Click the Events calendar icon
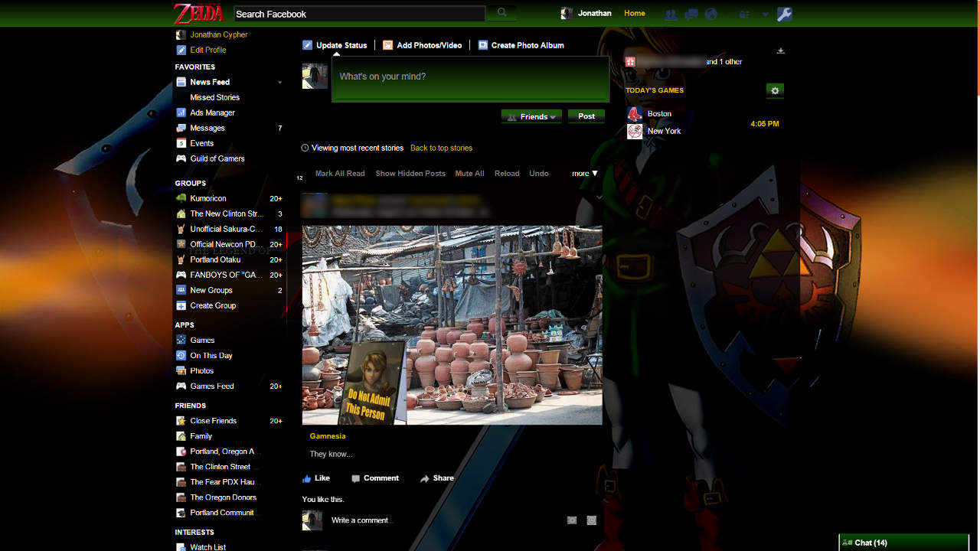The width and height of the screenshot is (980, 551). (x=181, y=143)
